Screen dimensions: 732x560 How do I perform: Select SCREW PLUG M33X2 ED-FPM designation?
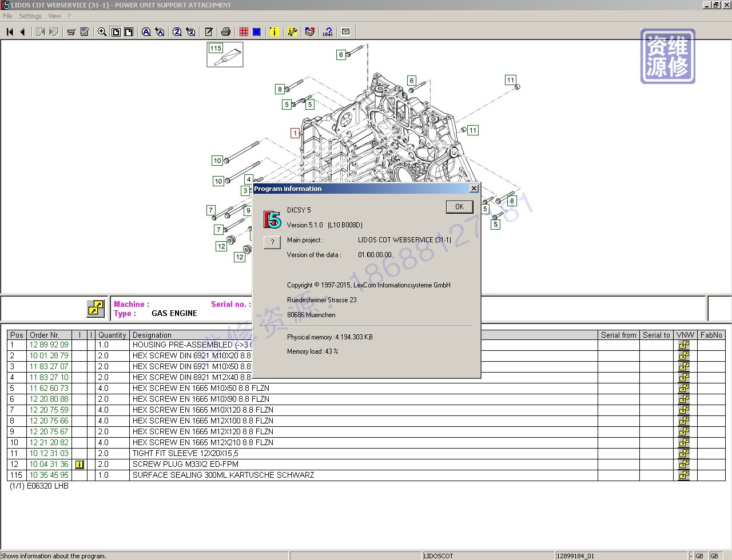point(185,465)
